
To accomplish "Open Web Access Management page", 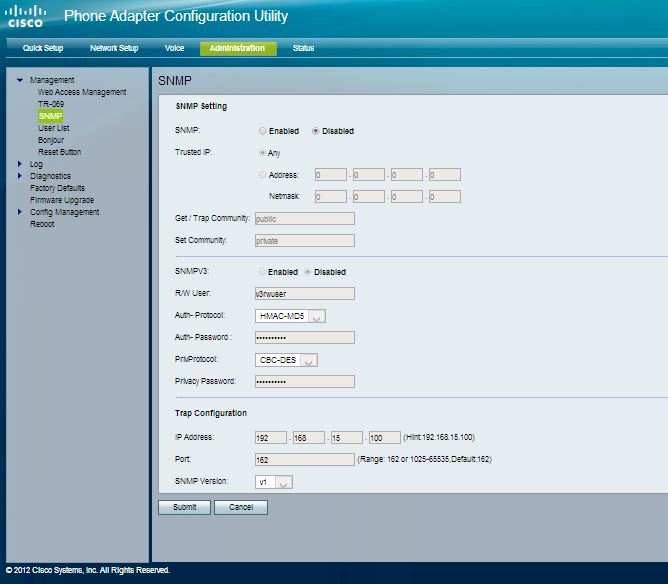I will [82, 92].
